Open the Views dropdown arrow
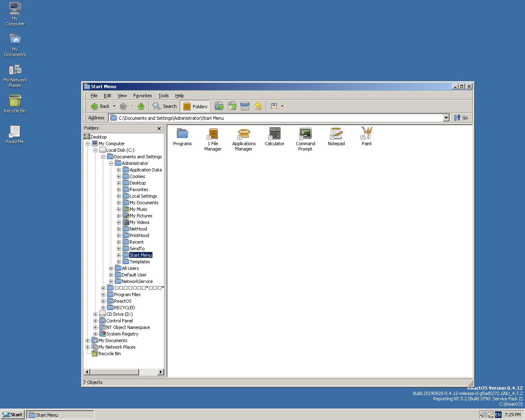The image size is (525, 420). tap(282, 106)
